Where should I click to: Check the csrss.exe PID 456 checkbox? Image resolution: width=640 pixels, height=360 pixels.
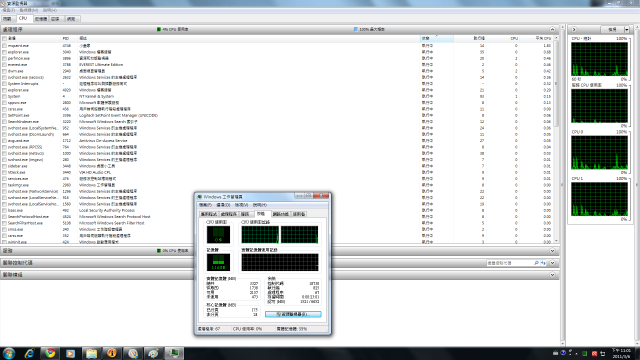point(4,109)
